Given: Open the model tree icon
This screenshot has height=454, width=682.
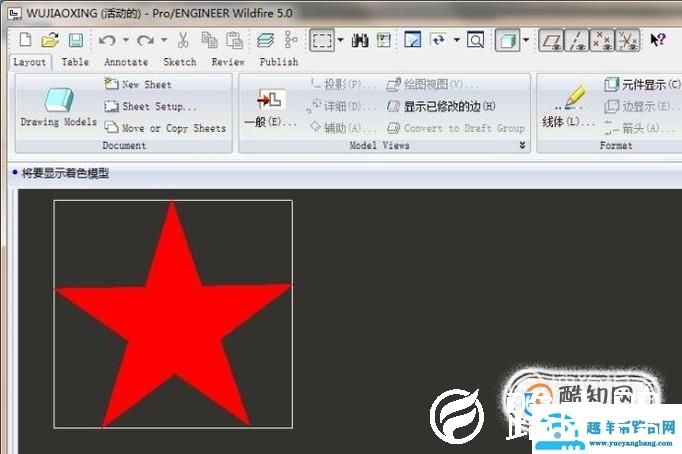Looking at the screenshot, I should point(291,40).
